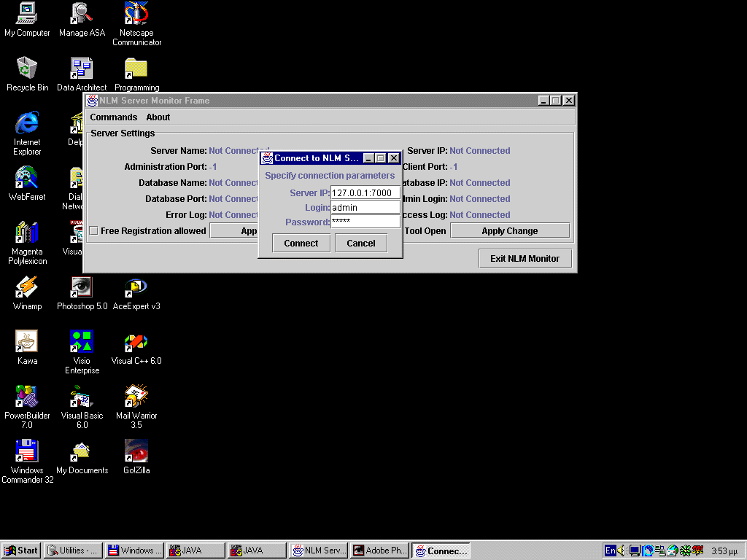747x560 pixels.
Task: Enable Free Registration allowed checkbox
Action: [94, 231]
